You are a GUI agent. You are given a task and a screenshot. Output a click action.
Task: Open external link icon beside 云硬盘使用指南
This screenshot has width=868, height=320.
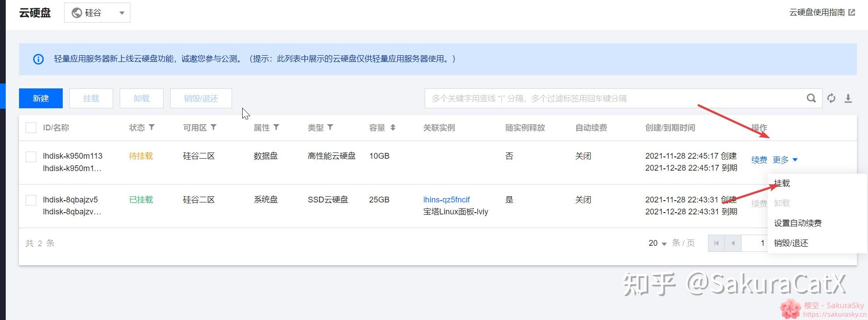tap(852, 12)
